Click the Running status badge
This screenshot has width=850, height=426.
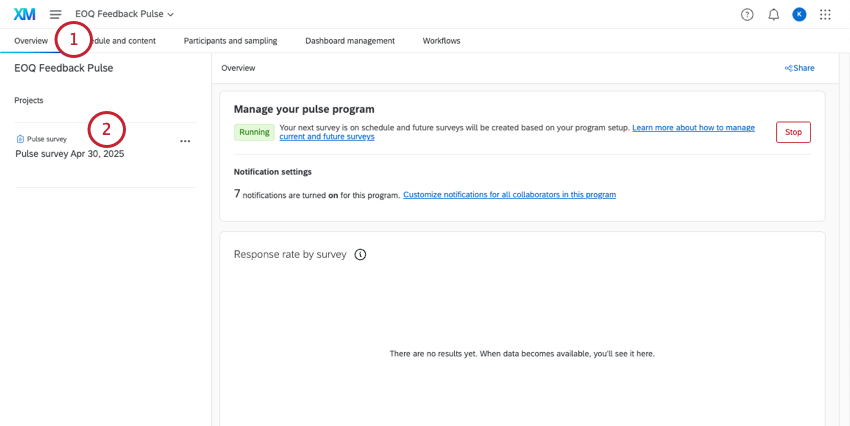(254, 131)
